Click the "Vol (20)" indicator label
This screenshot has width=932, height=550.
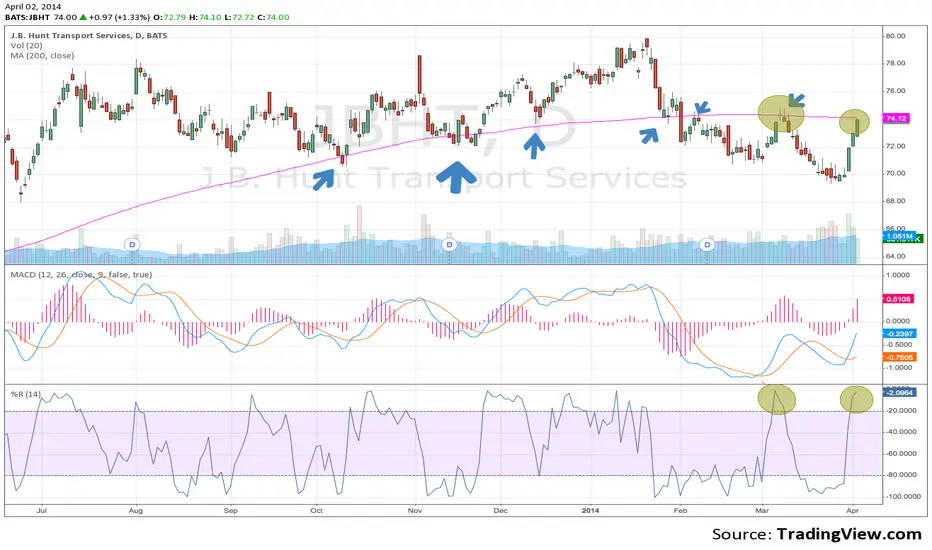coord(26,46)
